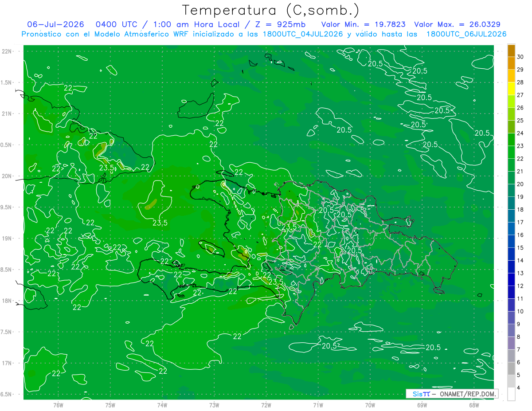Click the '71W' longitude axis label
This screenshot has width=532, height=411.
point(318,405)
